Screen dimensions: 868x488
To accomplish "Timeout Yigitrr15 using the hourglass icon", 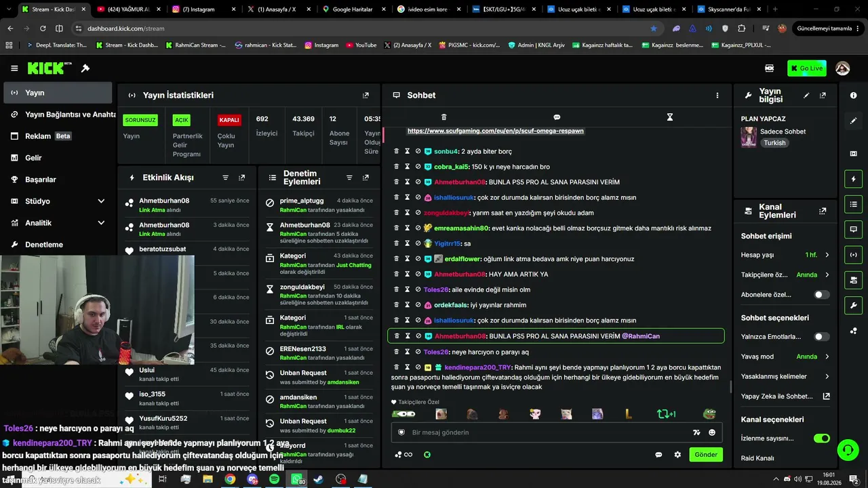I will point(407,243).
